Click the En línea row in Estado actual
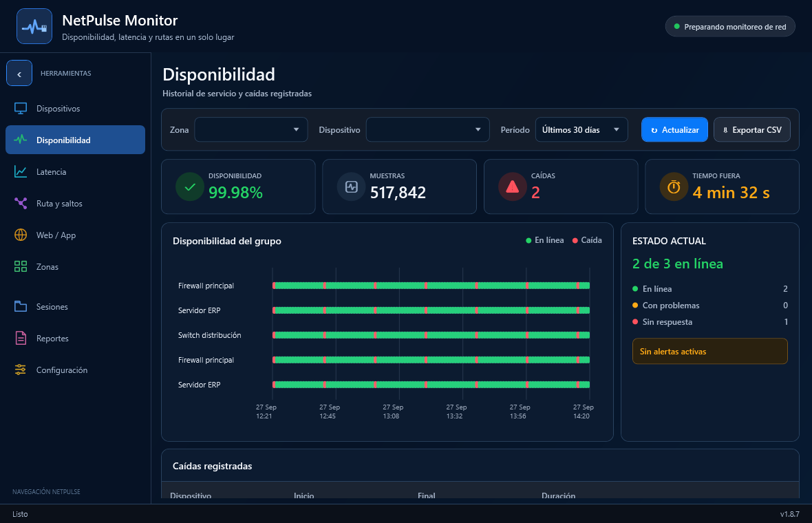Viewport: 812px width, 523px height. pyautogui.click(x=710, y=289)
